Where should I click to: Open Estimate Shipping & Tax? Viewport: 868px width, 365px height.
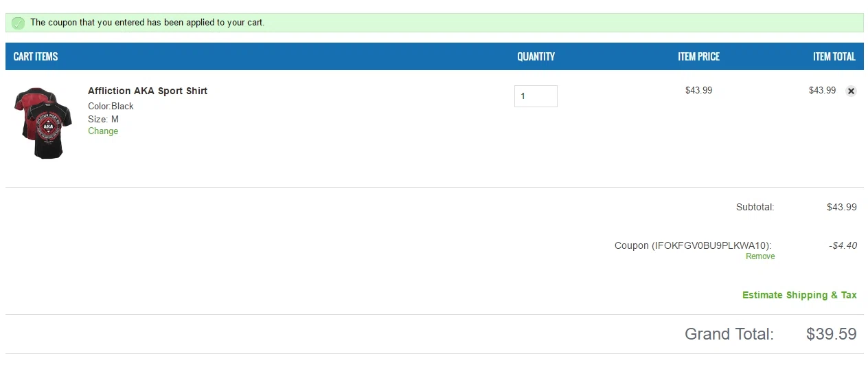799,295
